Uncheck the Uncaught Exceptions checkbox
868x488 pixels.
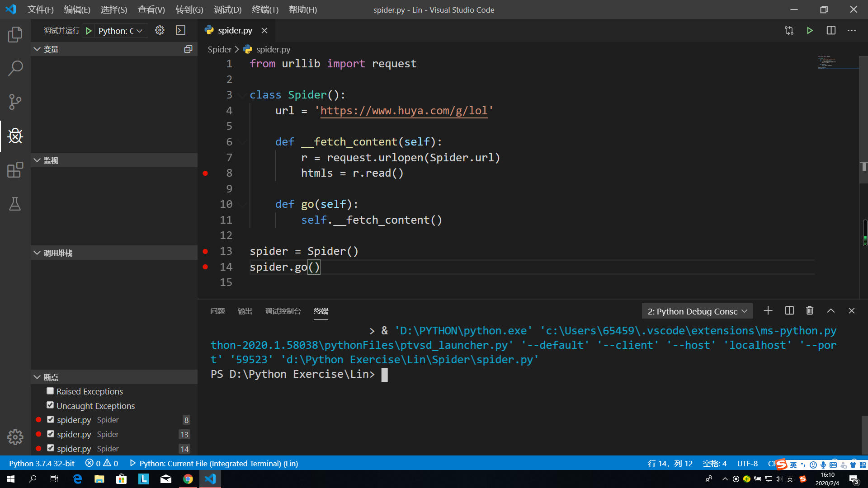click(x=50, y=405)
